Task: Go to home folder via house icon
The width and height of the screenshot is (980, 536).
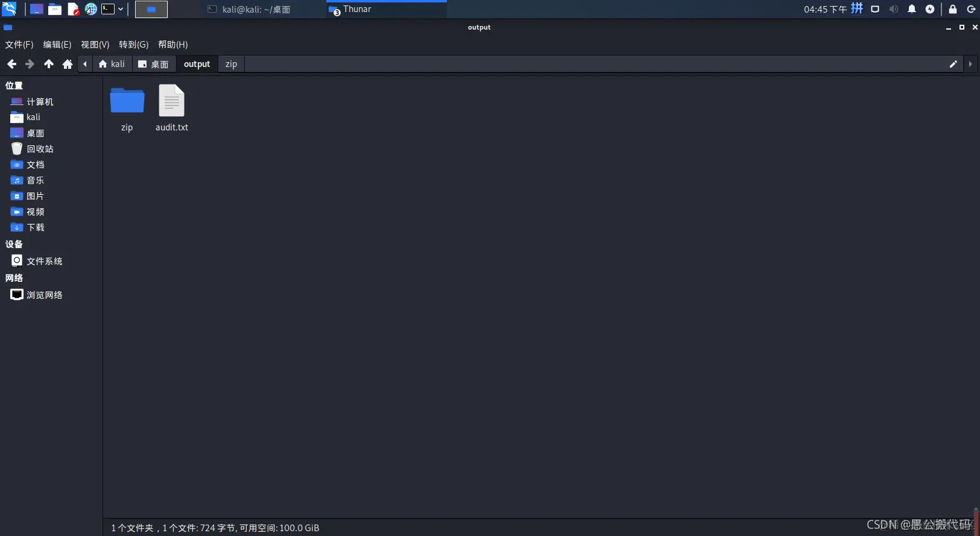Action: (68, 64)
